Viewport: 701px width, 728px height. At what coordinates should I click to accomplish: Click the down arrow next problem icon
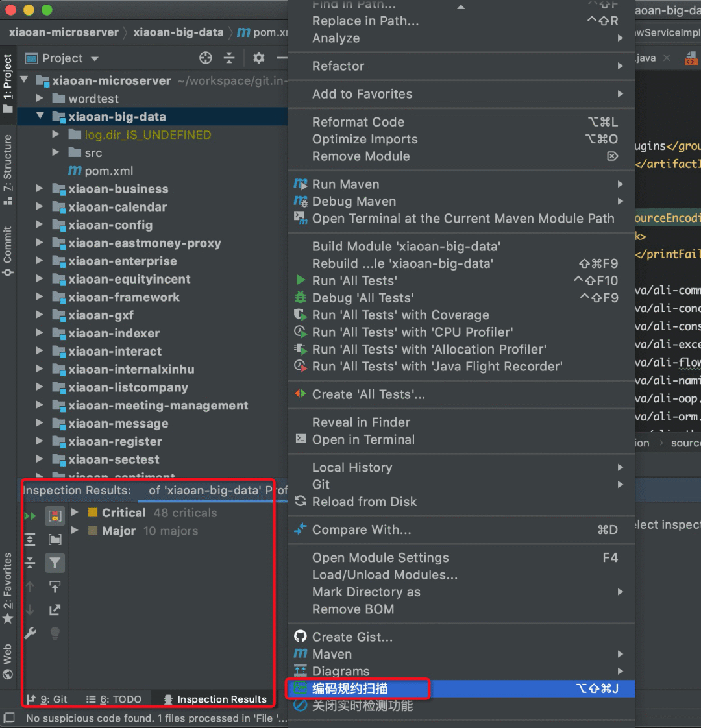point(31,610)
